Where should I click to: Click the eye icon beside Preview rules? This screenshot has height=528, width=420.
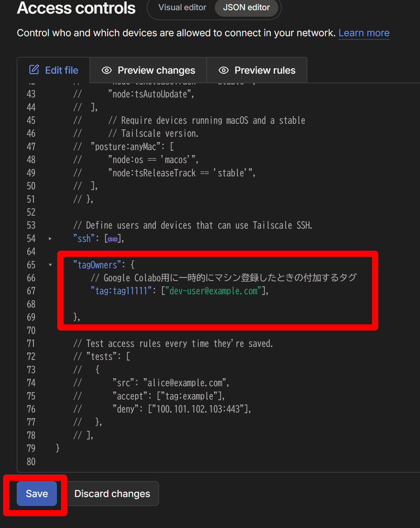pyautogui.click(x=223, y=70)
